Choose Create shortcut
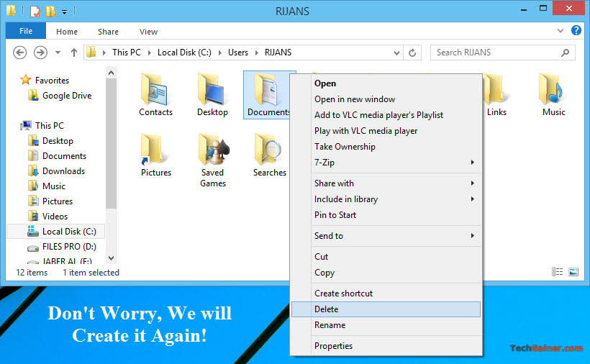The image size is (590, 364). tap(386, 294)
